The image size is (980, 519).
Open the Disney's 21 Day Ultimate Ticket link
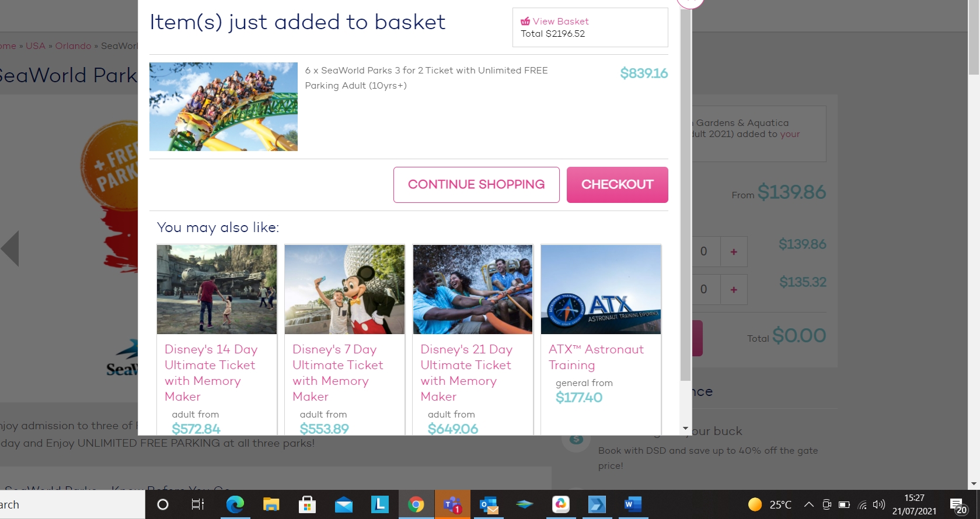[x=466, y=373]
